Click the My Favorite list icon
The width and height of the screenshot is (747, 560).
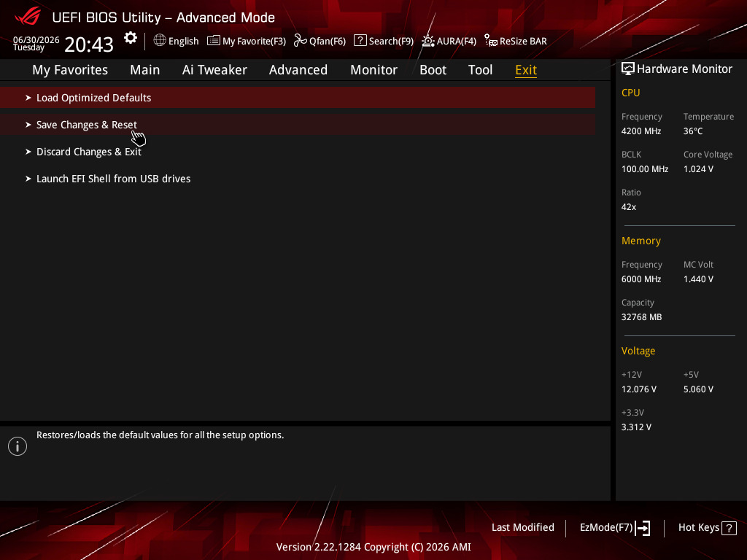(214, 41)
